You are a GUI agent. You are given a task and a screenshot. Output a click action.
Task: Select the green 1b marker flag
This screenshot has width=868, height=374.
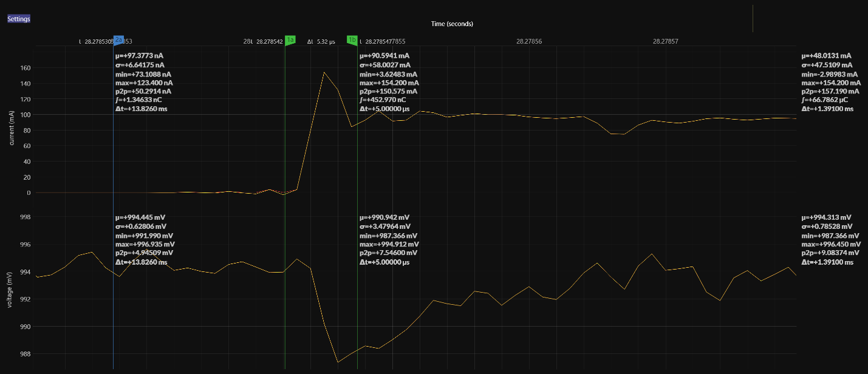pyautogui.click(x=352, y=39)
